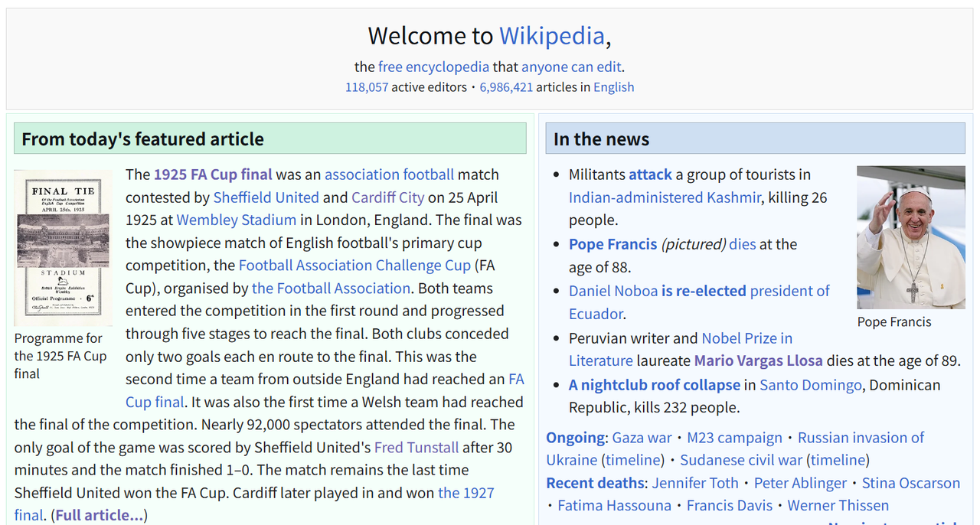Open Football Association Challenge Cup link
This screenshot has height=525, width=980.
pos(354,266)
